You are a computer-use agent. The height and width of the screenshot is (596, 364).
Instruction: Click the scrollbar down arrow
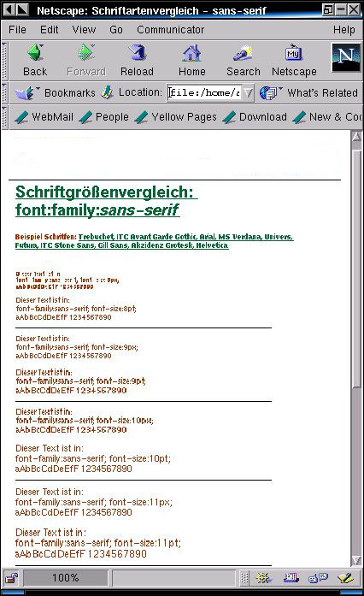(x=356, y=561)
